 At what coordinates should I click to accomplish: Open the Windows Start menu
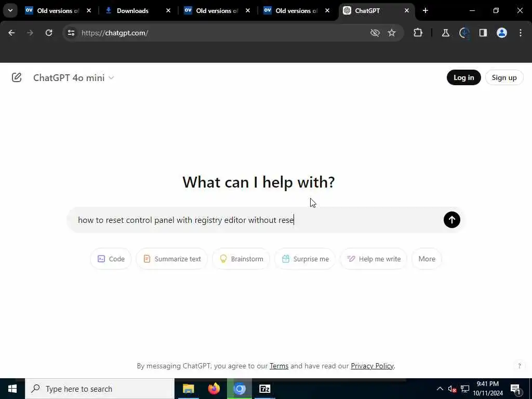coord(12,389)
